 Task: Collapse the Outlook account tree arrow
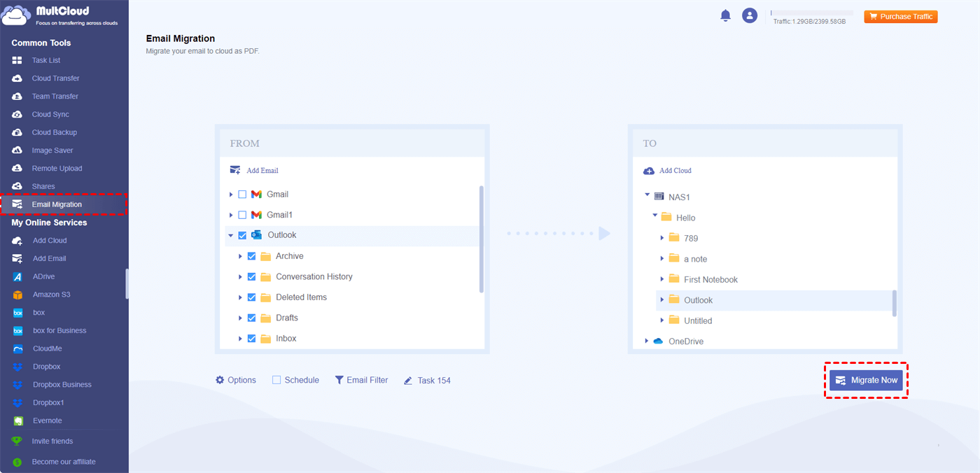coord(231,236)
